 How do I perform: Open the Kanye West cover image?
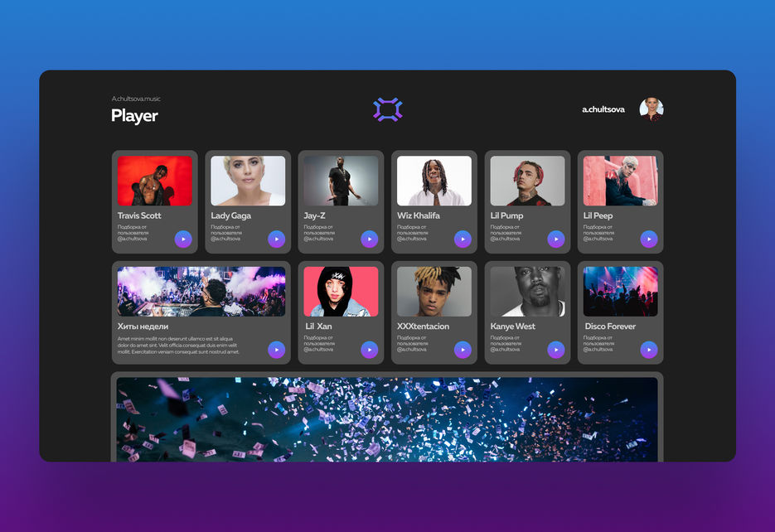(527, 292)
